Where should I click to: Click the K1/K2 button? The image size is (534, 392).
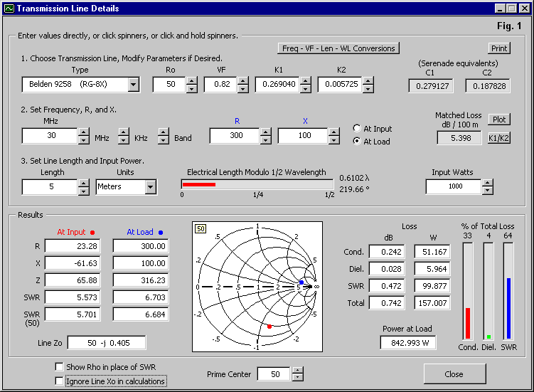point(499,137)
